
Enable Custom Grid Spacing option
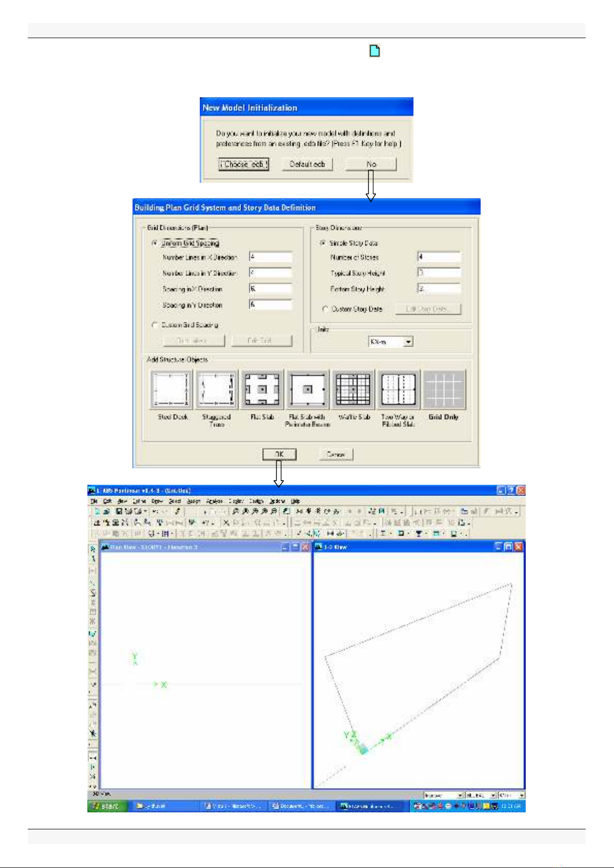pos(155,325)
